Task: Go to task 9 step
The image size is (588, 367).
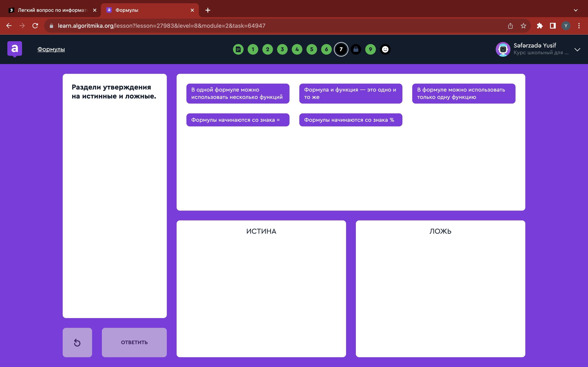Action: click(x=370, y=50)
